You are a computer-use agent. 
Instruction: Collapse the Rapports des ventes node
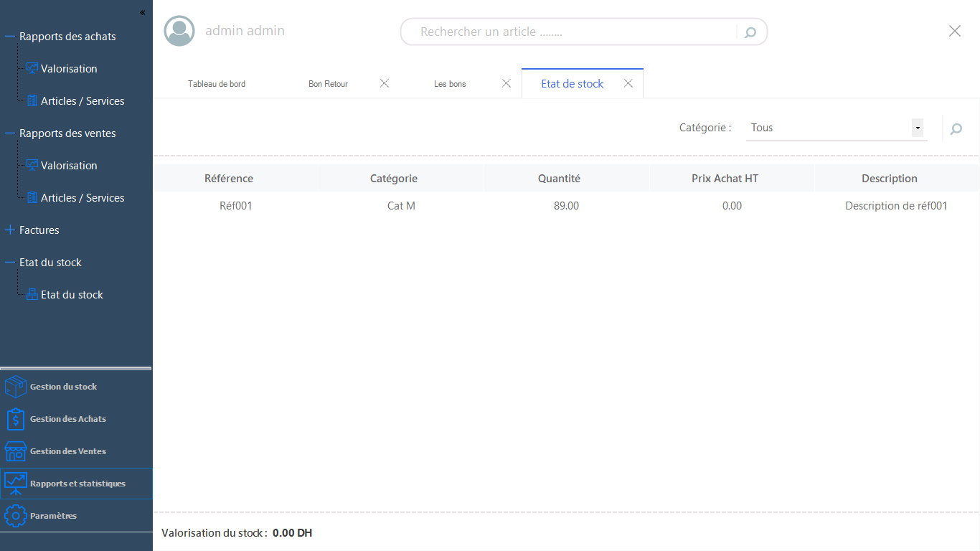[10, 133]
